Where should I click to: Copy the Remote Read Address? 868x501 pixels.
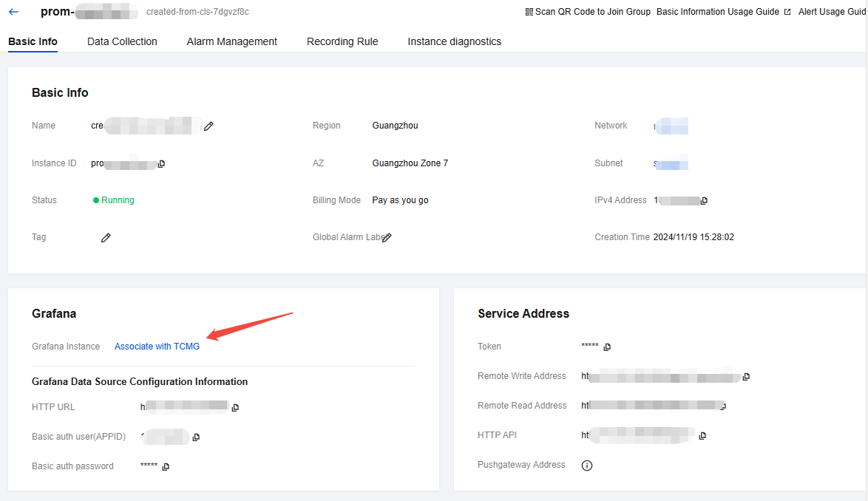[x=724, y=406]
